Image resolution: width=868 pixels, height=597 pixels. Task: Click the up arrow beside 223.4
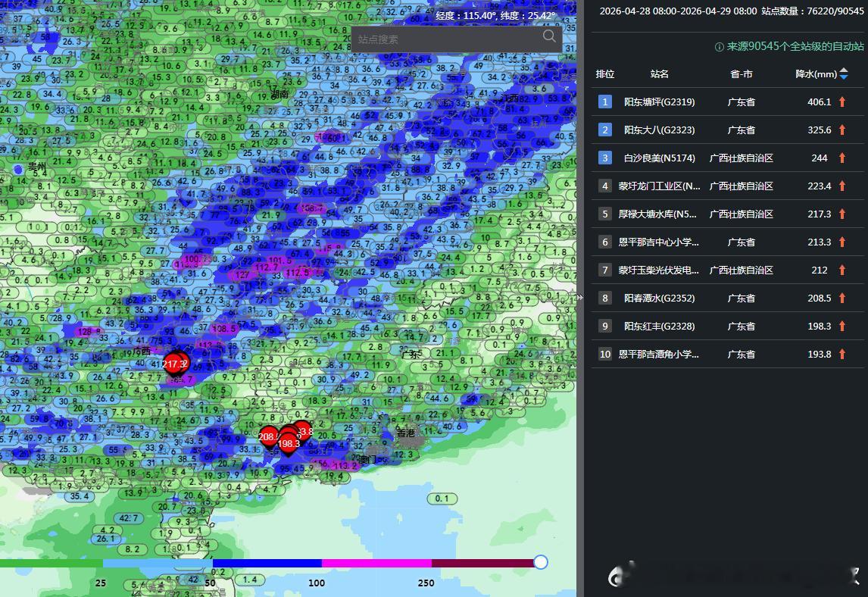pyautogui.click(x=842, y=186)
